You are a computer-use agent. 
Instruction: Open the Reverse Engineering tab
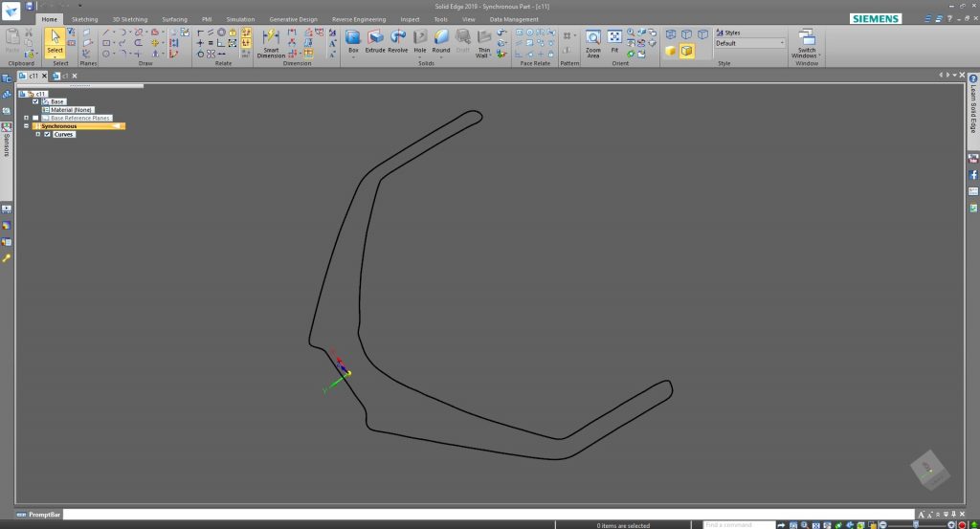pyautogui.click(x=359, y=19)
